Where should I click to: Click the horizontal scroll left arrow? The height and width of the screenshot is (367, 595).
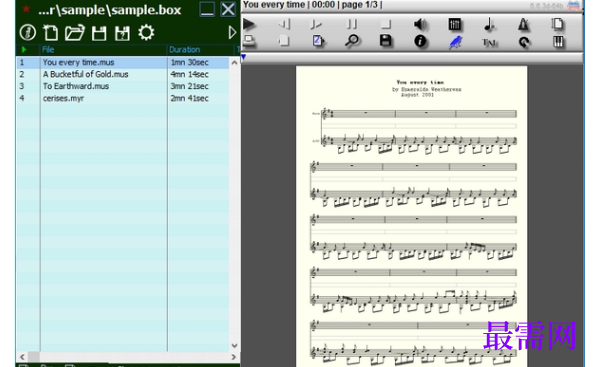[x=22, y=357]
